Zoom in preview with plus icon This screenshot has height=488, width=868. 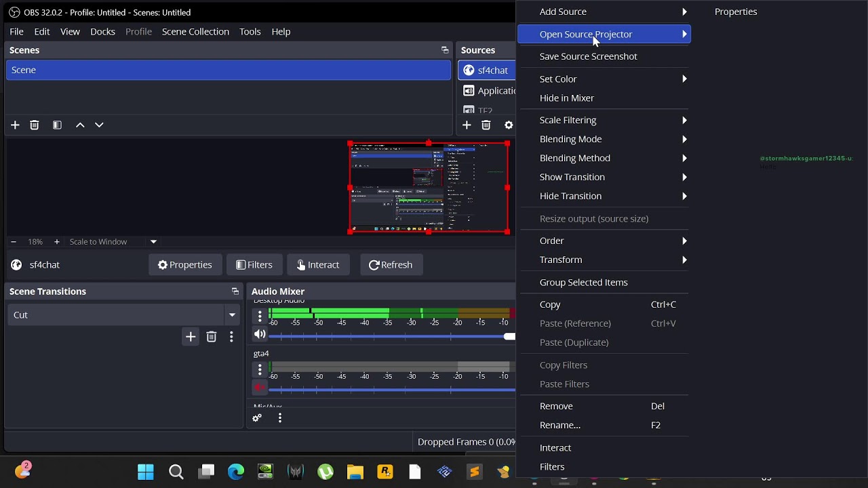56,241
